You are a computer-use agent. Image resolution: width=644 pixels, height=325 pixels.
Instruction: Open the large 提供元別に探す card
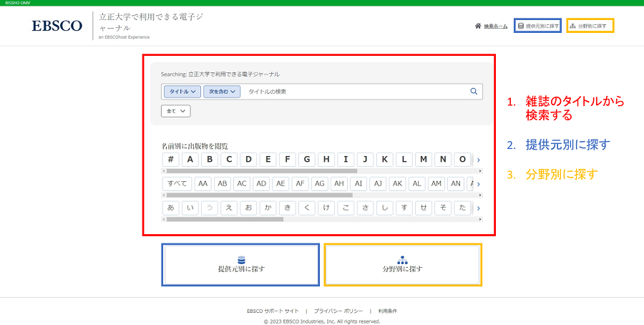[x=240, y=265]
